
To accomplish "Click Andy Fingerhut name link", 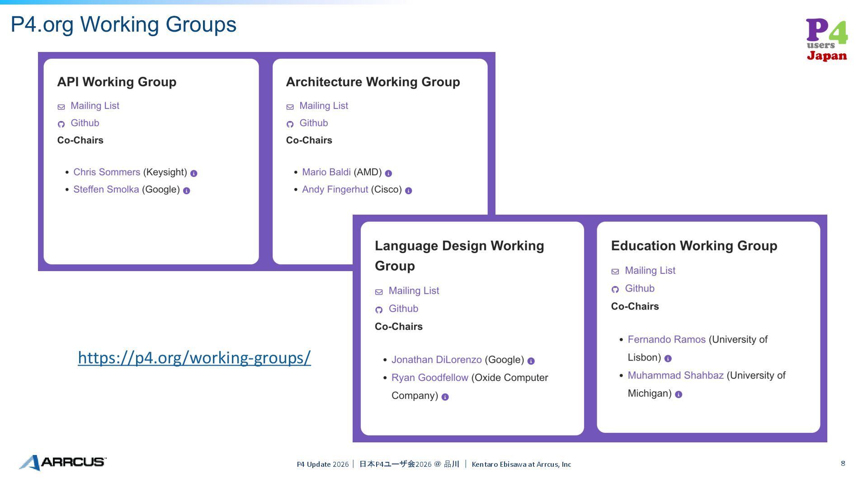I will tap(335, 189).
